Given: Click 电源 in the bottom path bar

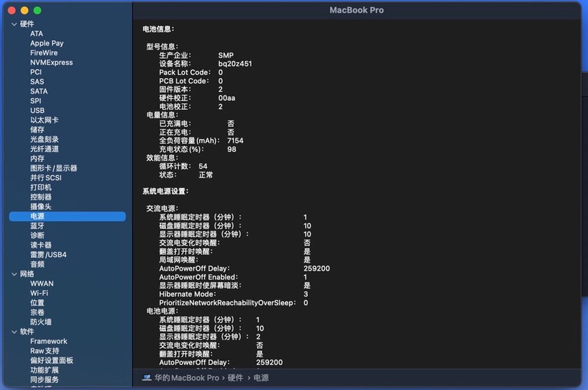Looking at the screenshot, I should click(x=261, y=378).
